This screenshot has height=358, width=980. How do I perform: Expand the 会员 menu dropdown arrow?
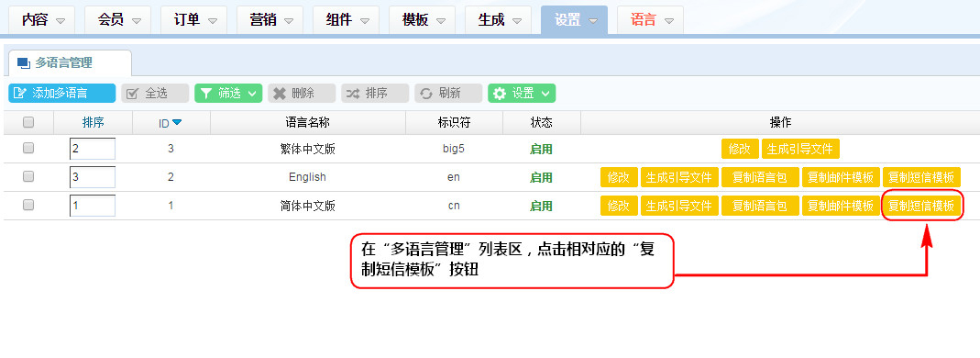(137, 20)
